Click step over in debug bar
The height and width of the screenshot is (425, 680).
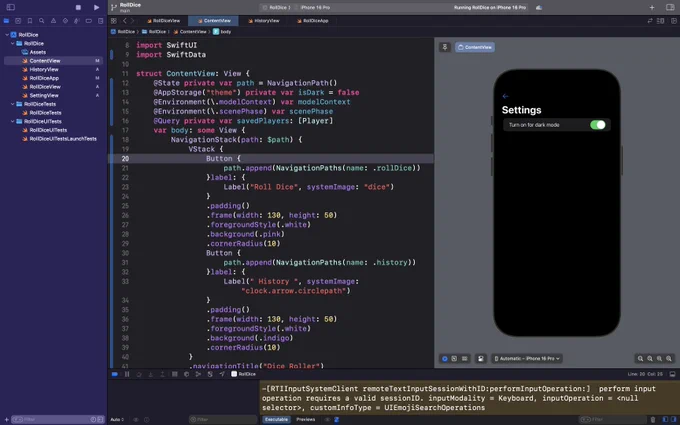pyautogui.click(x=139, y=374)
